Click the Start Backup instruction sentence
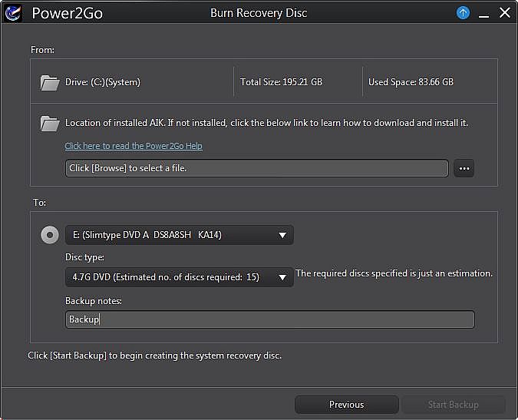The height and width of the screenshot is (420, 518). (x=154, y=356)
